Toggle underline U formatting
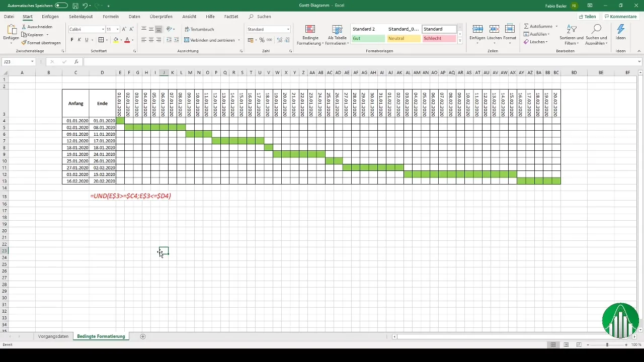644x362 pixels. (x=87, y=40)
